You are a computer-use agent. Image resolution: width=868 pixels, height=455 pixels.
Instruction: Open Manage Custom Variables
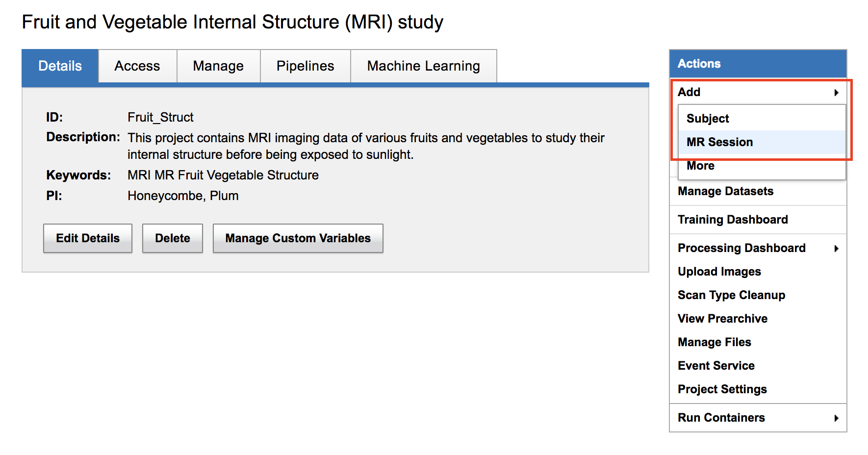(x=298, y=238)
